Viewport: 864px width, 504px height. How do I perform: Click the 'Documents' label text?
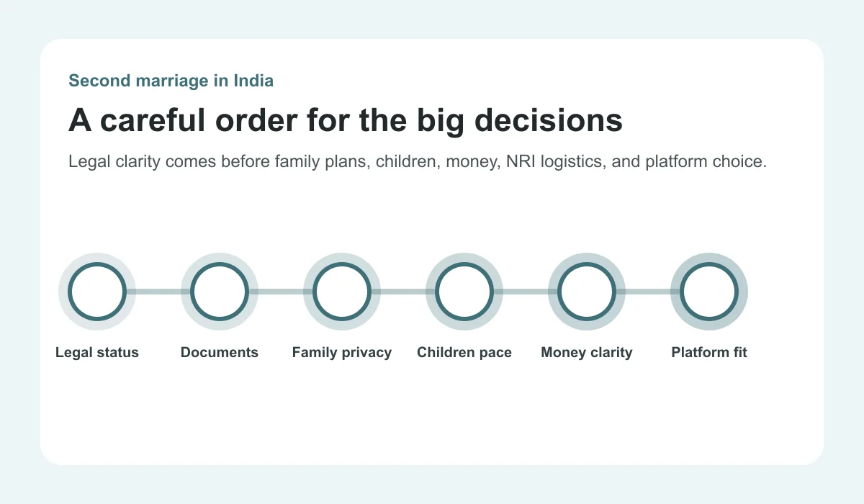(220, 353)
